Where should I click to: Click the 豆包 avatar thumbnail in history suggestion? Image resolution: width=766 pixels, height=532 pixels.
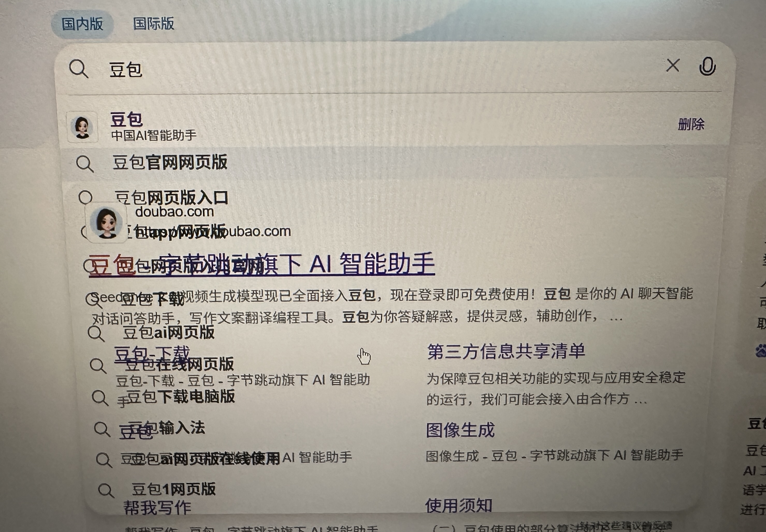click(x=82, y=127)
